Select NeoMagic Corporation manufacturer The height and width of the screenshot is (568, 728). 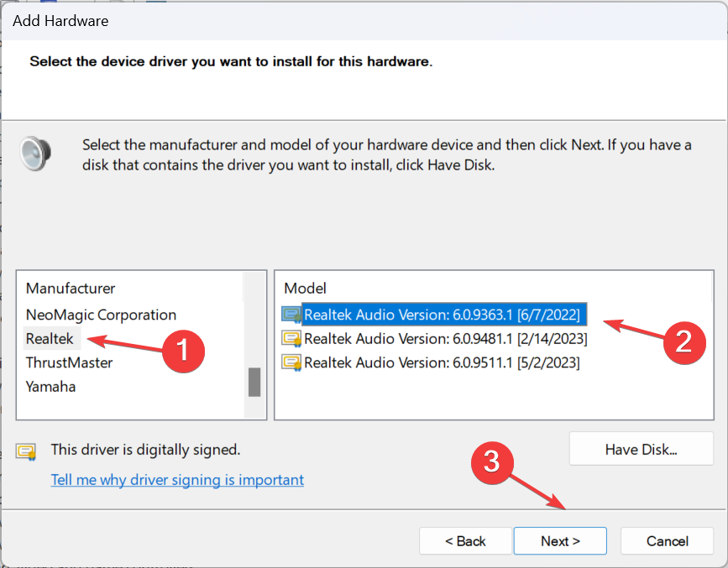[x=101, y=315]
